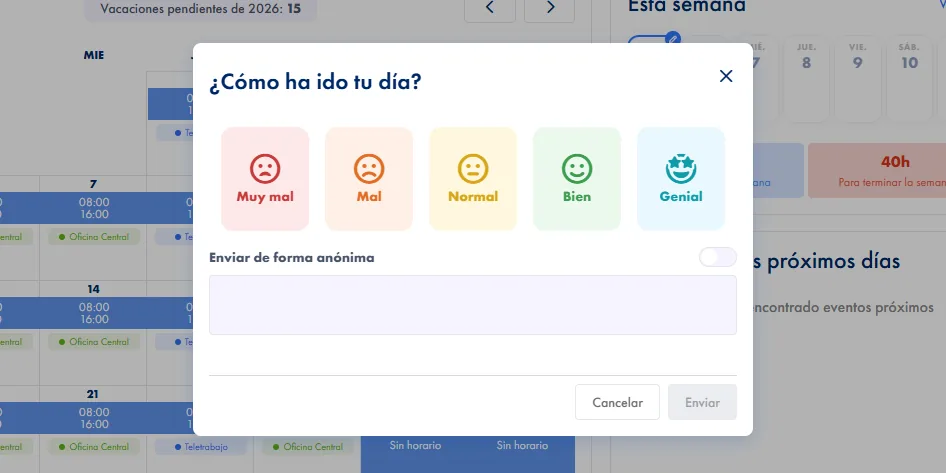
Task: Click Oficina Central tag under day 7
Action: [x=94, y=237]
